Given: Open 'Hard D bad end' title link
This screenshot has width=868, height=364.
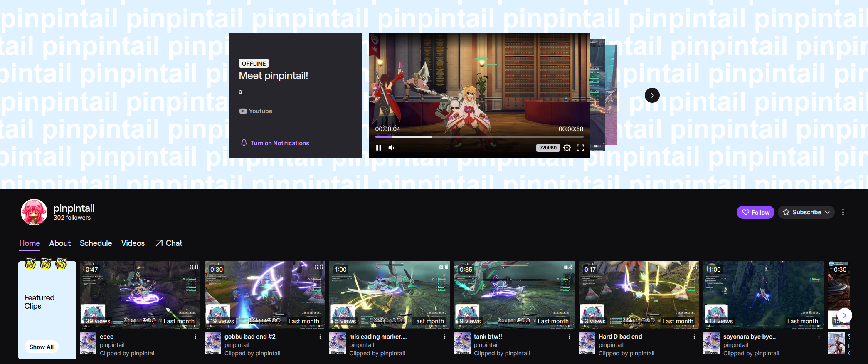Looking at the screenshot, I should [x=620, y=337].
